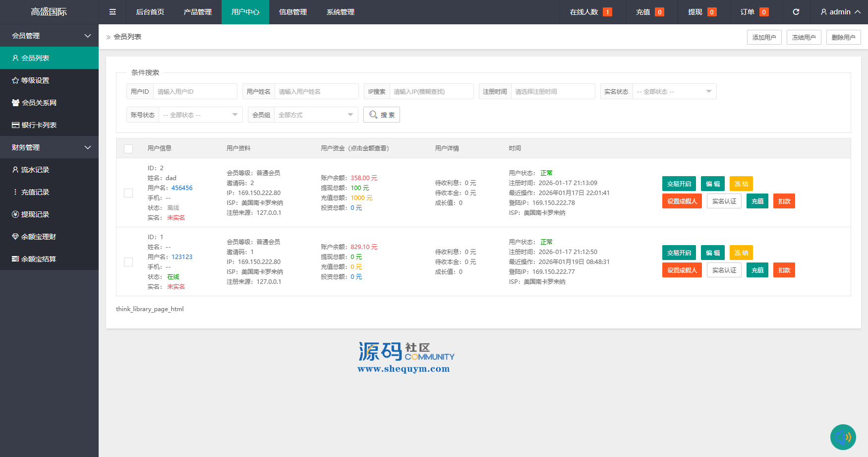Open 会员关系网 group icon in sidebar
The height and width of the screenshot is (457, 868).
click(x=15, y=103)
